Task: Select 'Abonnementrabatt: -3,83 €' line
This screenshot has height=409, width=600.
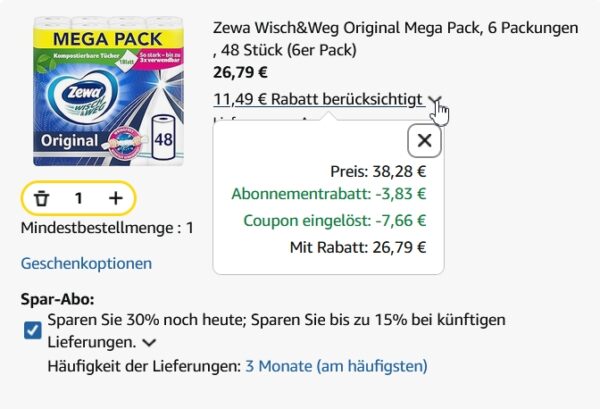Action: click(x=329, y=194)
